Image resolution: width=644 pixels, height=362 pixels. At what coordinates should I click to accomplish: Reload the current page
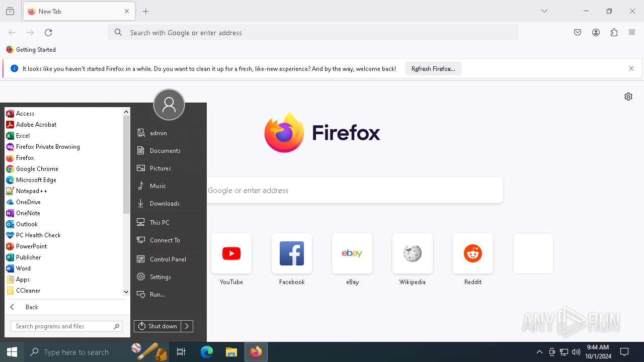coord(48,33)
